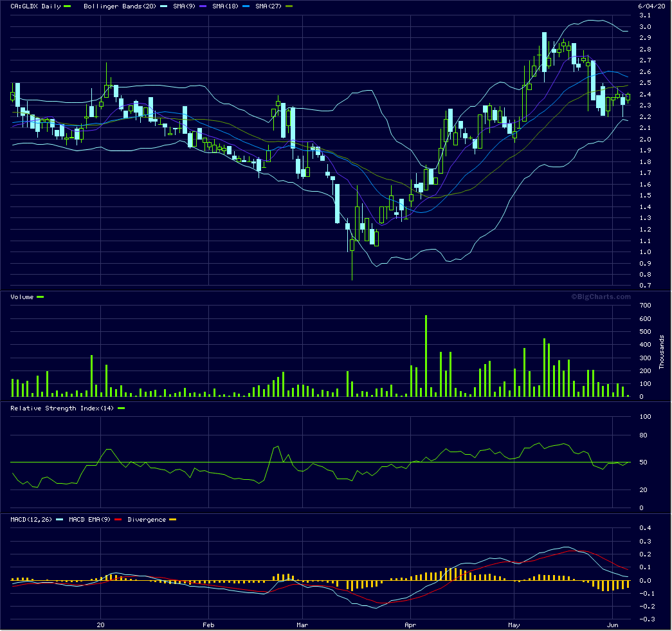Click the red MACD EMA legend swatch

coord(118,520)
